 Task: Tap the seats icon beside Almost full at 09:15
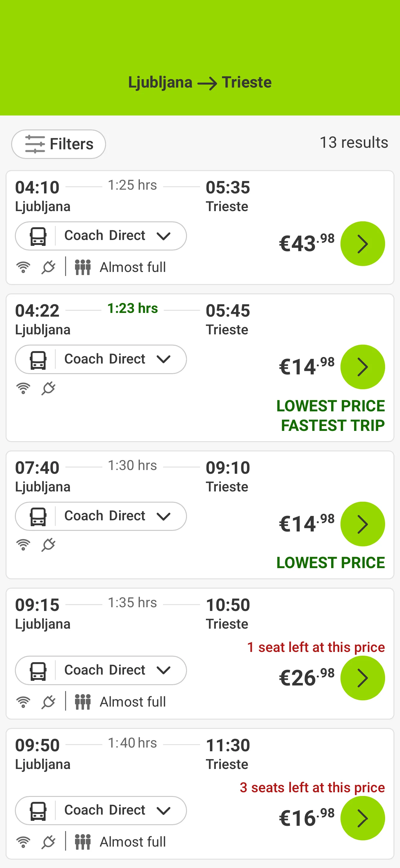pyautogui.click(x=82, y=702)
